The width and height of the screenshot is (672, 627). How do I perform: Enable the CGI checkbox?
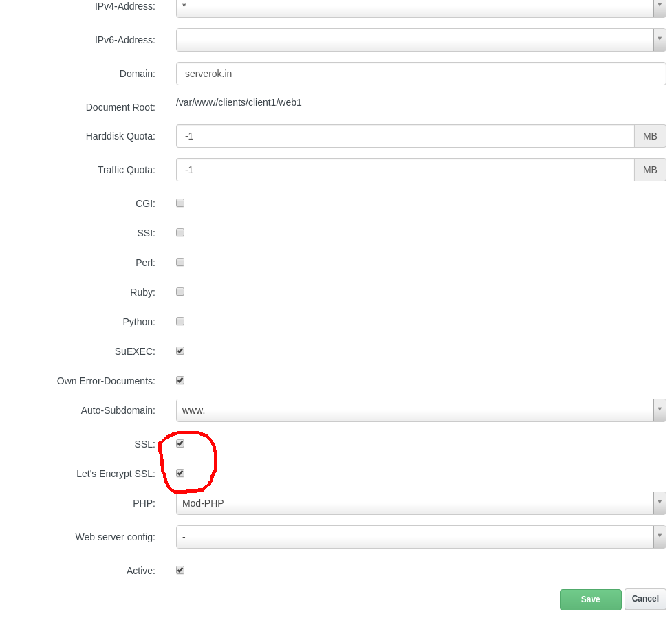tap(180, 203)
